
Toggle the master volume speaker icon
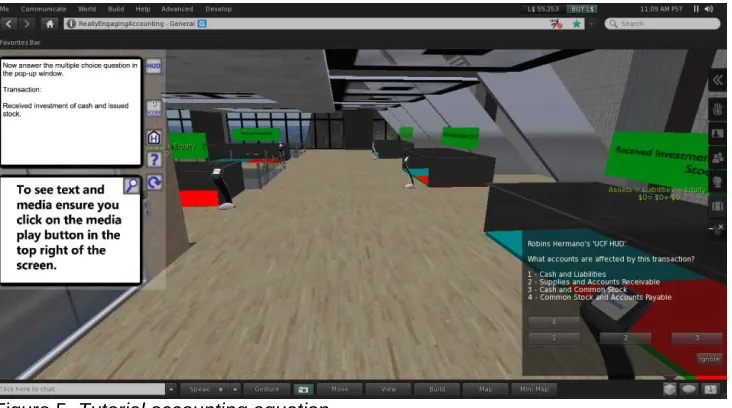coord(709,9)
